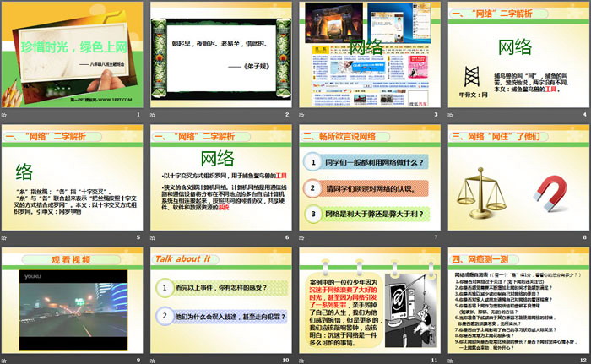Click animation star icon under slide 4

(450, 115)
